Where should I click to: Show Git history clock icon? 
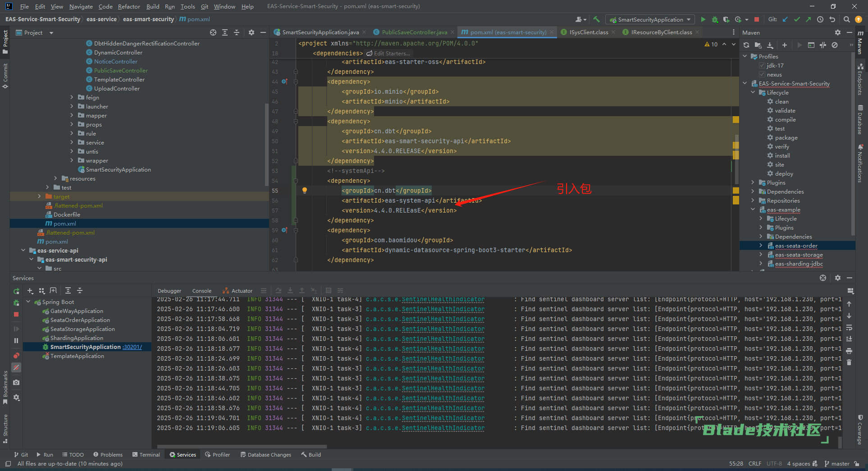(820, 19)
